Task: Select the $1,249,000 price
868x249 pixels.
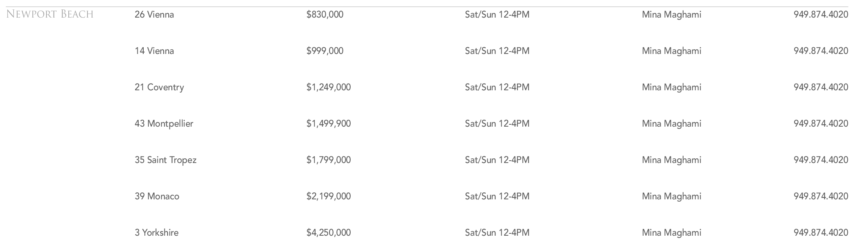Action: click(328, 88)
